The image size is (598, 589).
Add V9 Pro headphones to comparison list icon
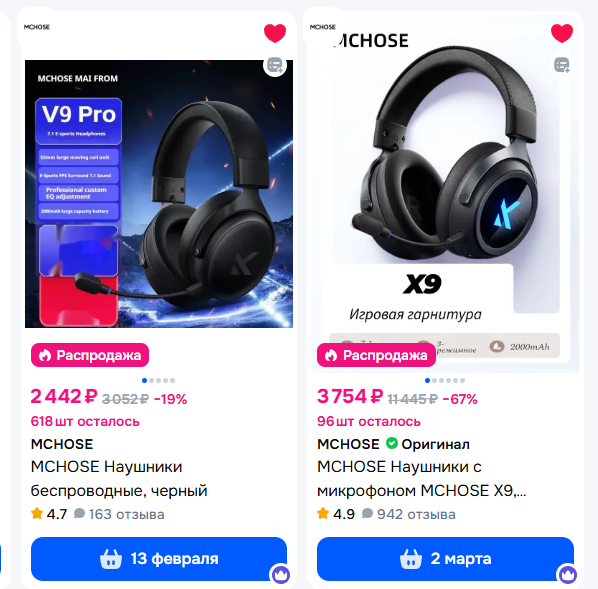[x=275, y=66]
